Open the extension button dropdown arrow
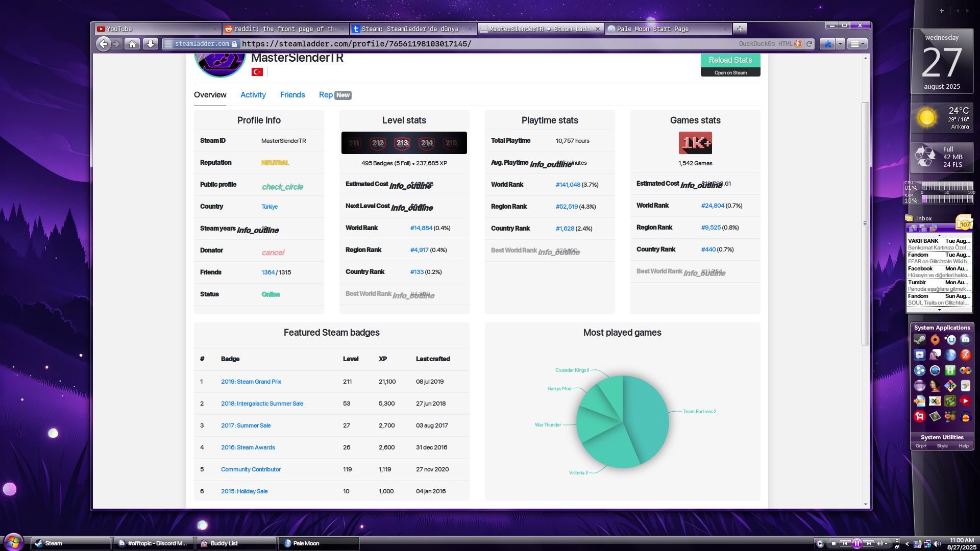This screenshot has width=980, height=551. click(840, 44)
